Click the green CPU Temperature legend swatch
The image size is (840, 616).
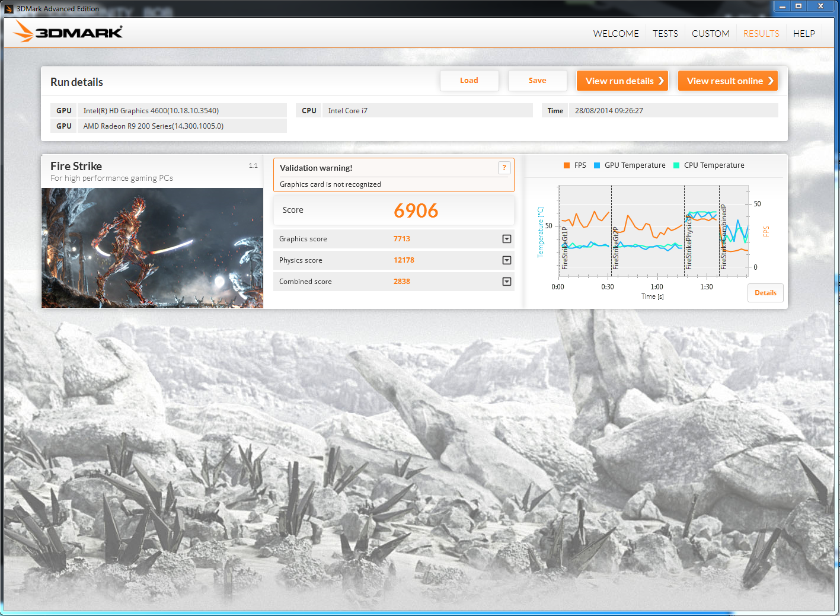(x=676, y=165)
